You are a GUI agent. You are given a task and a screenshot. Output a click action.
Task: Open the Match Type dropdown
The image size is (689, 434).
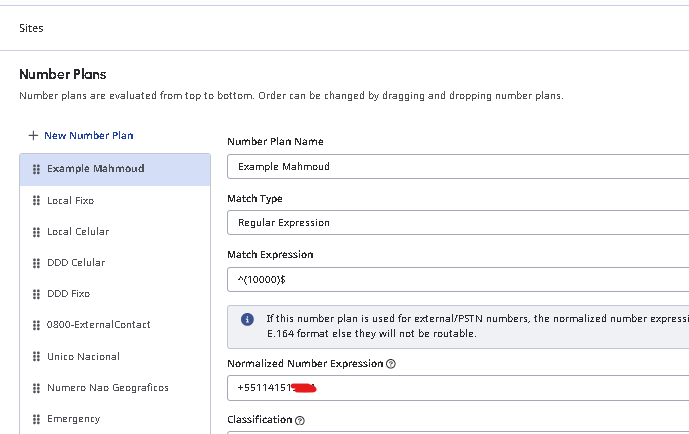pyautogui.click(x=457, y=222)
